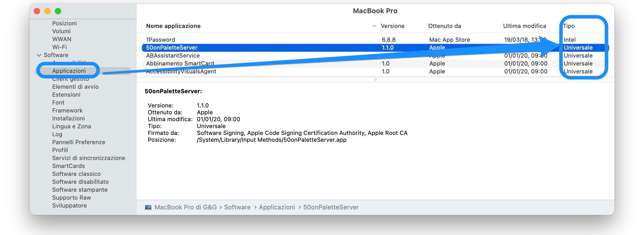The height and width of the screenshot is (235, 644).
Task: Click the Posizione path value in details
Action: 272,140
